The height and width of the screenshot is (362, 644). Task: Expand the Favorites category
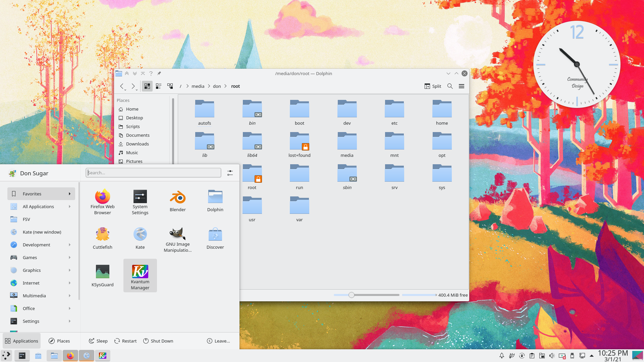coord(41,194)
